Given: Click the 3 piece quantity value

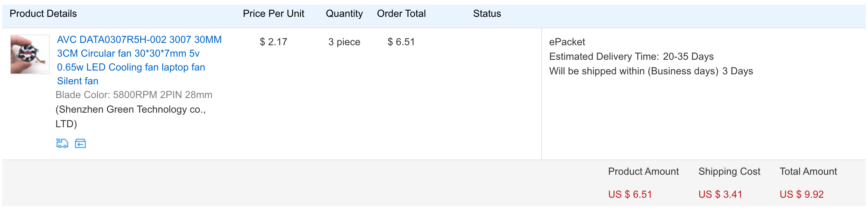Looking at the screenshot, I should coord(344,42).
